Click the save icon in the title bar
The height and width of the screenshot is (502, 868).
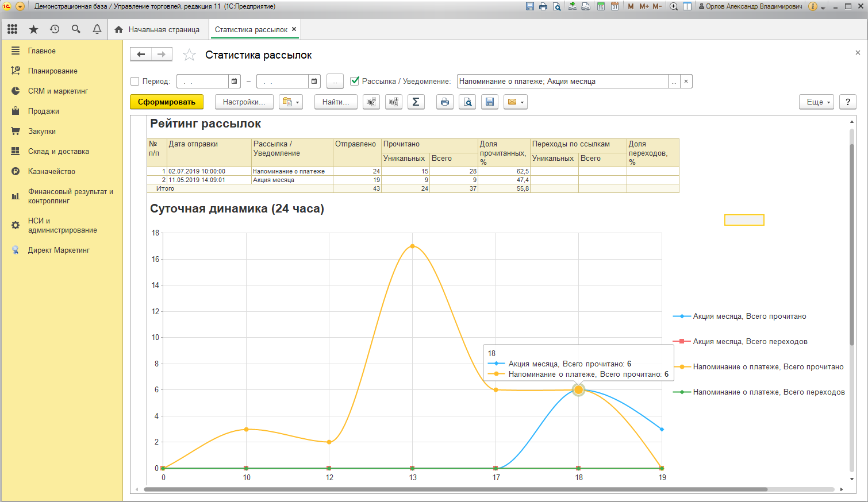(x=530, y=6)
